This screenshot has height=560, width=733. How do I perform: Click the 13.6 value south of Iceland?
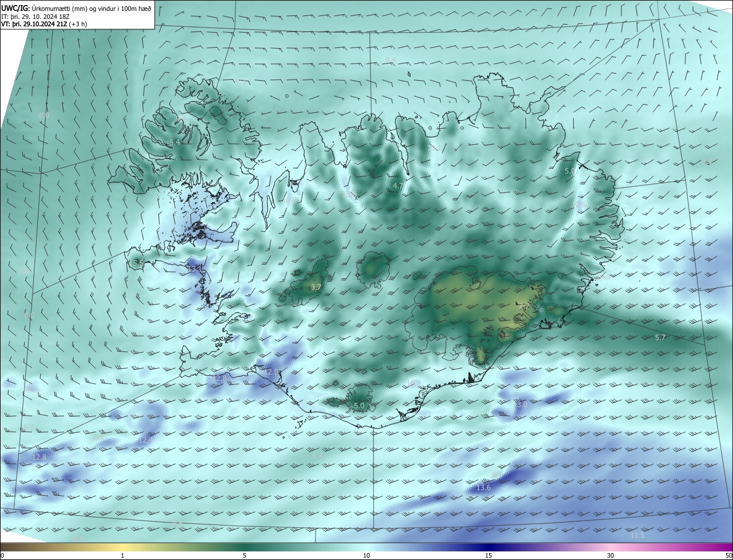point(483,488)
